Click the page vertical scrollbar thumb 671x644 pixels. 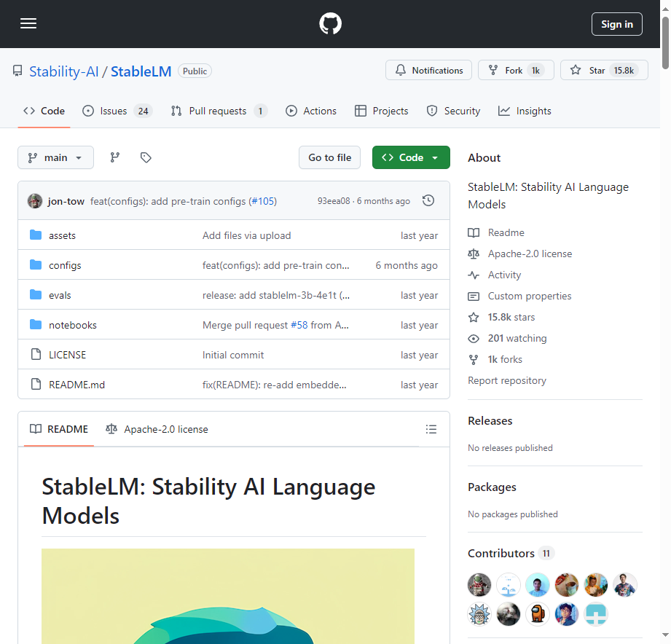coord(665,43)
